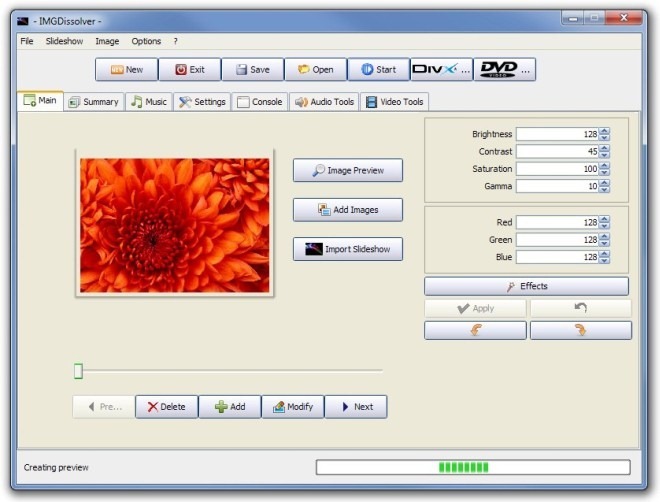Increase Contrast with up spinner arrow

tap(604, 148)
